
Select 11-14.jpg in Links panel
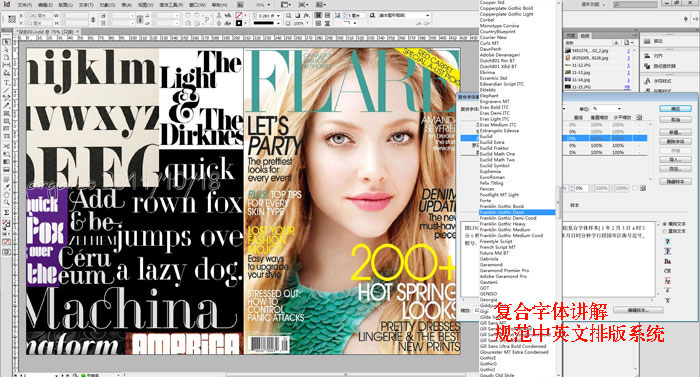(x=597, y=80)
